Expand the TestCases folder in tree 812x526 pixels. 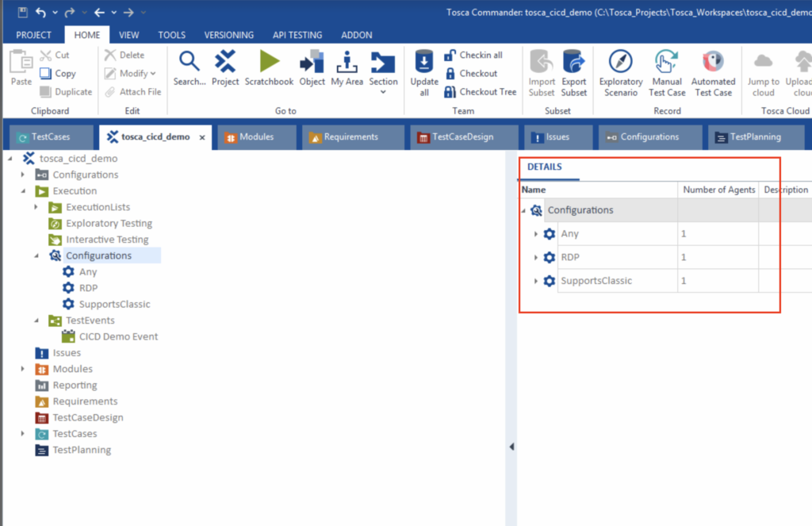(x=23, y=434)
